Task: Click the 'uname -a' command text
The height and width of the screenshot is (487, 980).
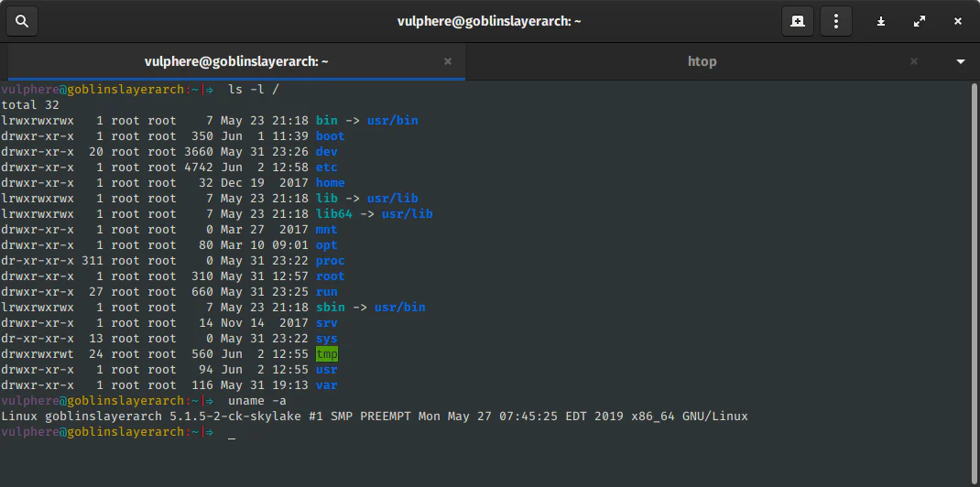Action: pyautogui.click(x=256, y=401)
